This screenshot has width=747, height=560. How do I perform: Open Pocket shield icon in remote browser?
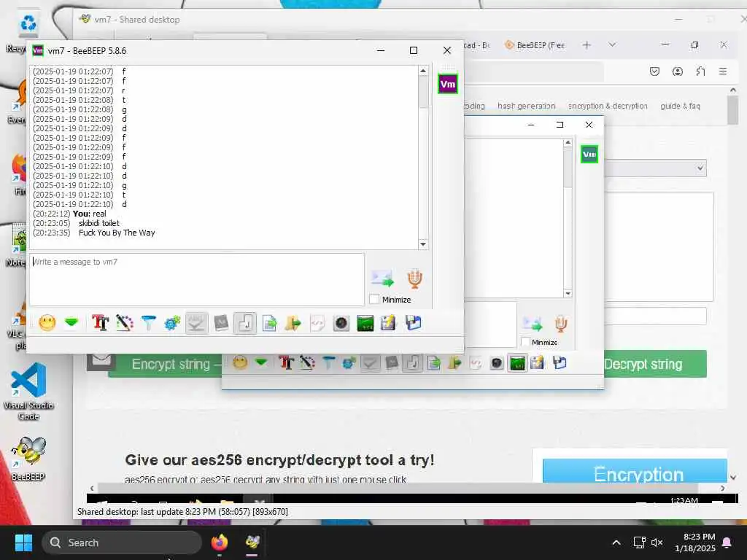[x=654, y=71]
